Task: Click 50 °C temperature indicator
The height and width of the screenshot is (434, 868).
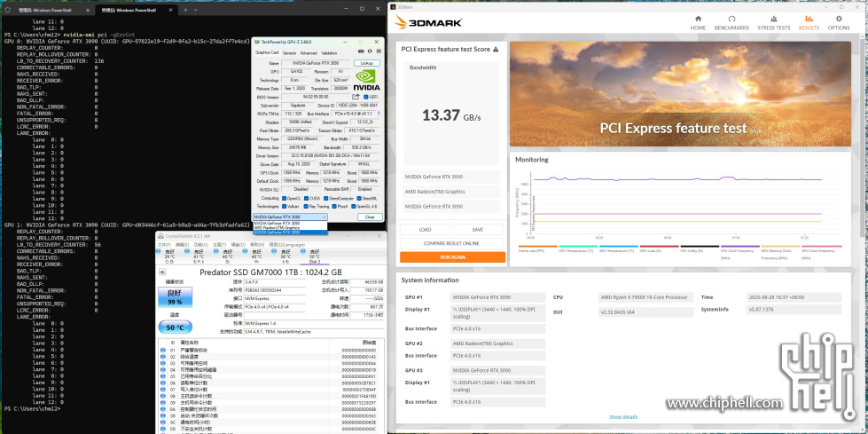Action: pos(175,327)
